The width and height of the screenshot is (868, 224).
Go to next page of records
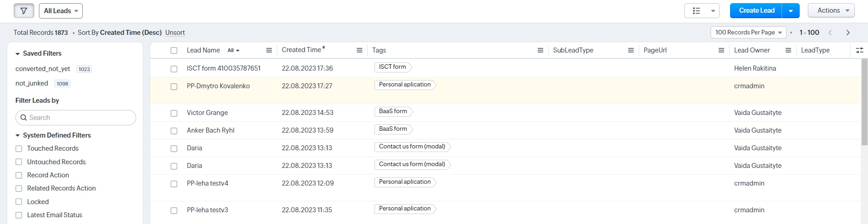(848, 33)
